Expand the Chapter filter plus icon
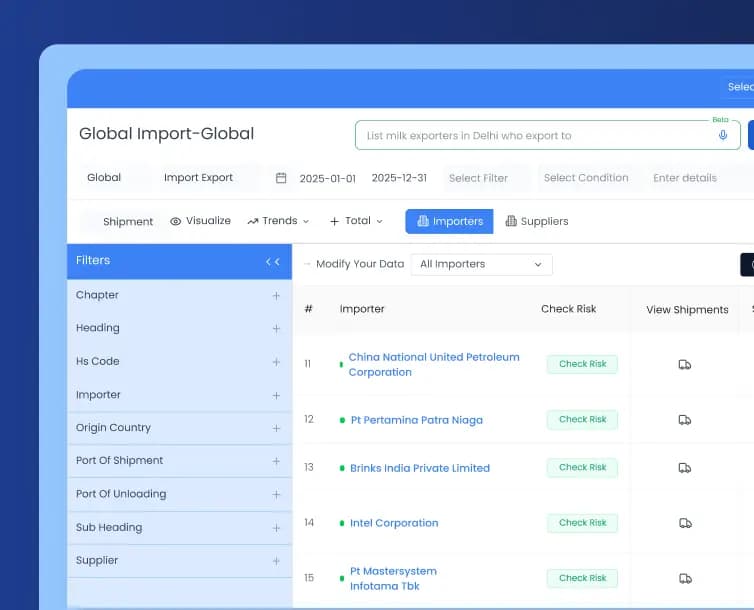 point(276,296)
